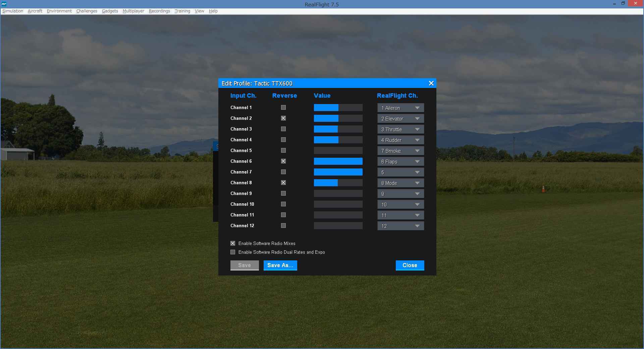Close the Edit Profile dialog with X
644x349 pixels.
[431, 83]
